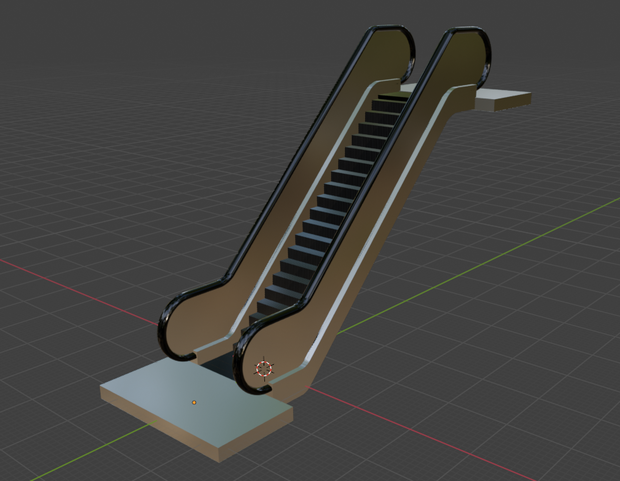Click the straight section of the left handrail
This screenshot has height=481, width=620.
(x=301, y=158)
